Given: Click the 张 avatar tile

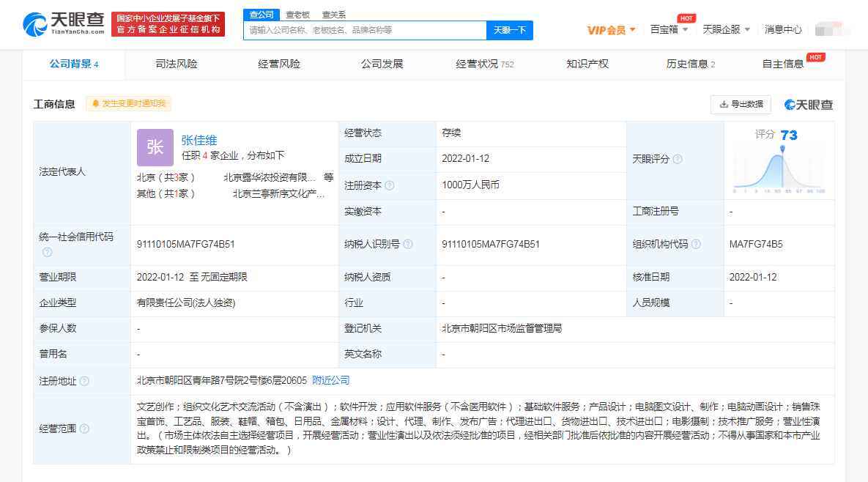Looking at the screenshot, I should tap(155, 147).
